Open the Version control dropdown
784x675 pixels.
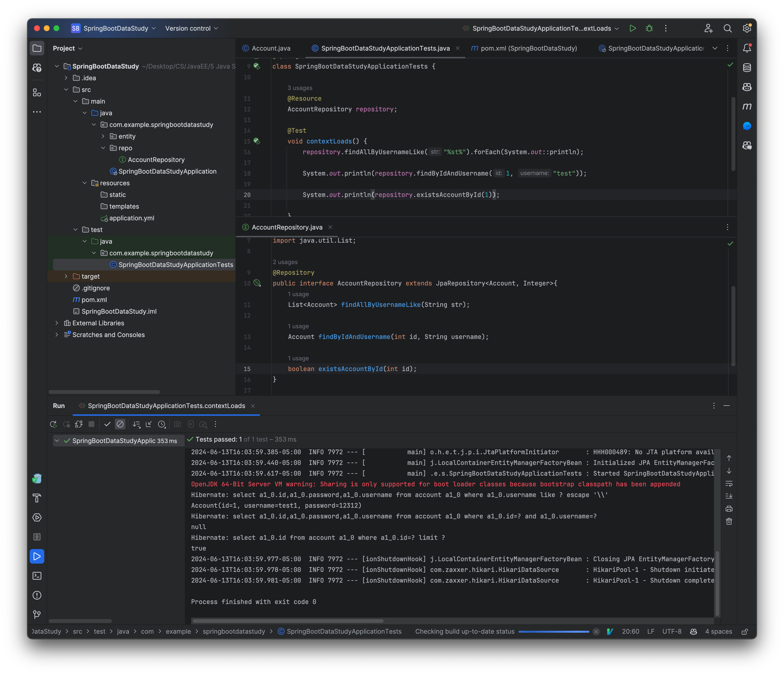(191, 28)
